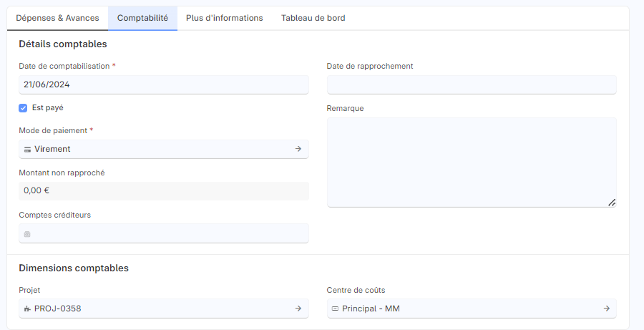The height and width of the screenshot is (330, 644).
Task: Grab the Remarque resize handle
Action: click(x=612, y=203)
